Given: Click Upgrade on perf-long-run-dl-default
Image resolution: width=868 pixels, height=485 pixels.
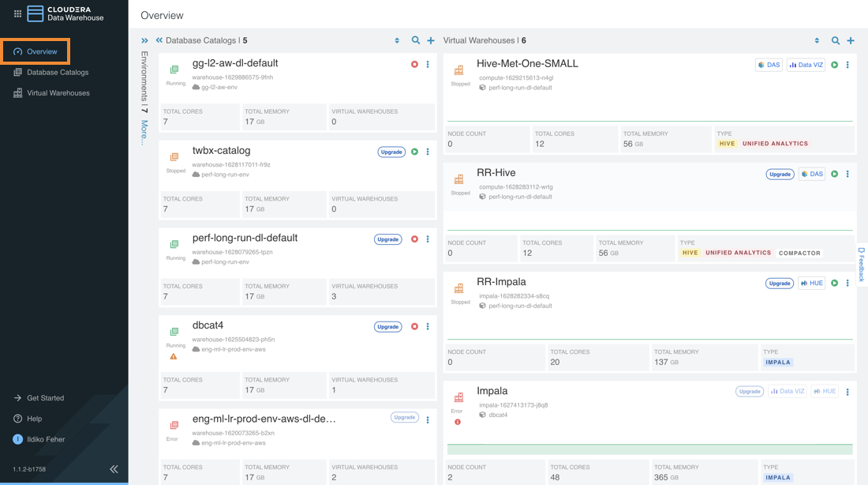Looking at the screenshot, I should pyautogui.click(x=387, y=239).
